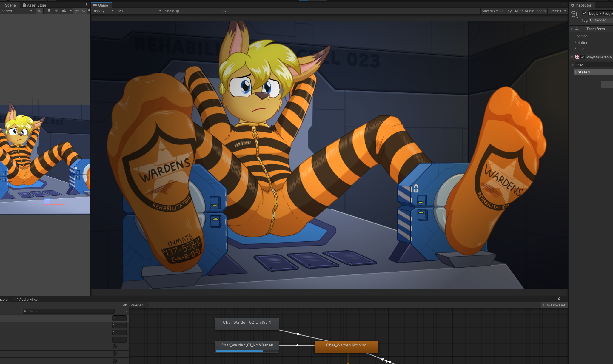Collapse the Transform component foldout

[572, 29]
